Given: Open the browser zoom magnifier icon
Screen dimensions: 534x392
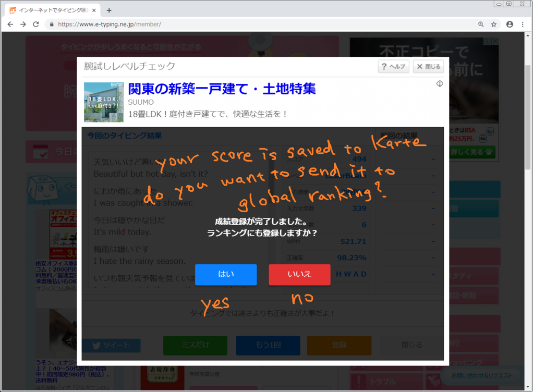Looking at the screenshot, I should click(x=480, y=24).
